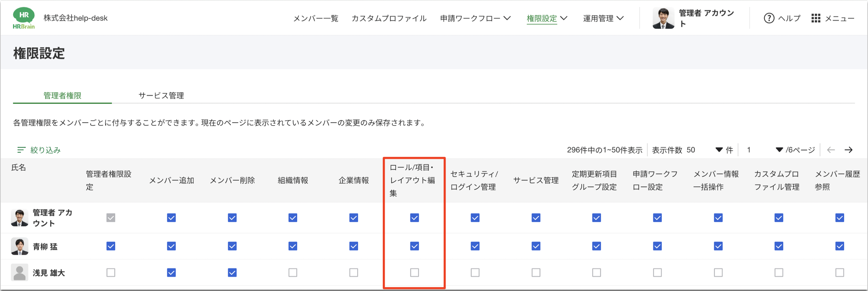This screenshot has width=868, height=291.
Task: Uncheck メンバー情報一括操作 for 青柳 猛
Action: click(718, 246)
